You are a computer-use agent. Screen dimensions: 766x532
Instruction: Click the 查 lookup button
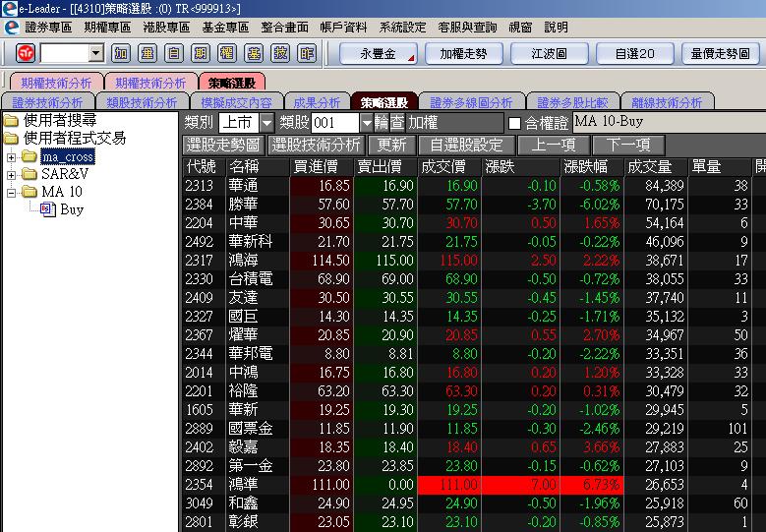pyautogui.click(x=396, y=123)
